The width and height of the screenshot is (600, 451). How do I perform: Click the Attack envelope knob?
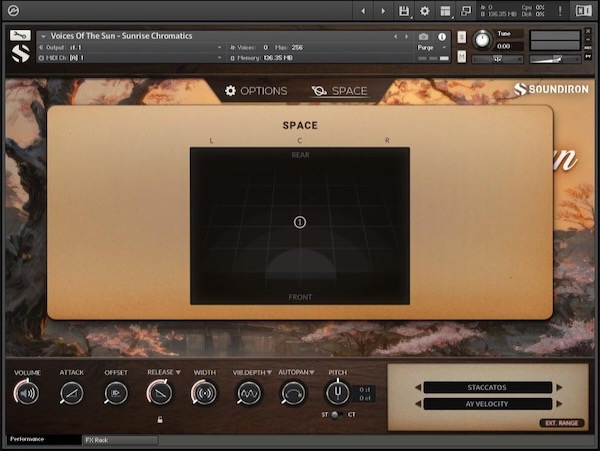[71, 394]
